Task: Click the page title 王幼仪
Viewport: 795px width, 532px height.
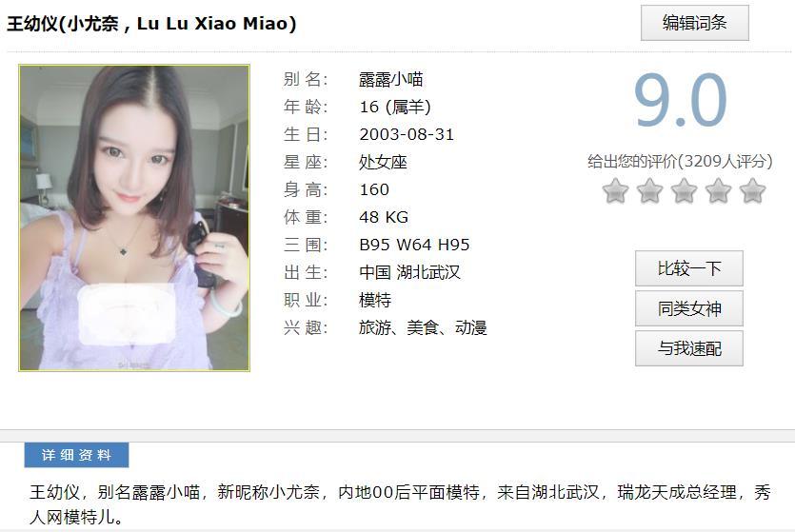Action: 32,23
